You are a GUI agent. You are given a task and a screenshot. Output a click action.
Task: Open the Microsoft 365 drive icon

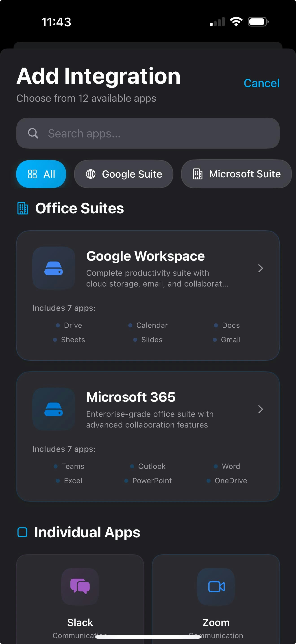(x=54, y=409)
